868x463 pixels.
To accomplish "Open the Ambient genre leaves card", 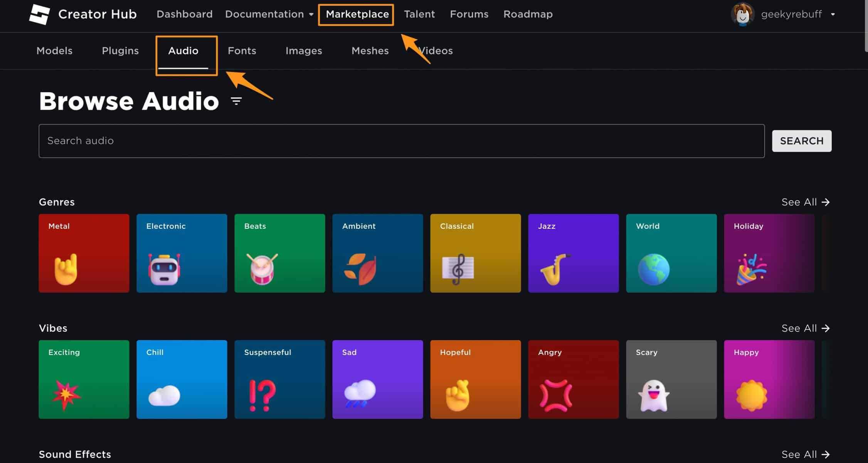I will [378, 253].
